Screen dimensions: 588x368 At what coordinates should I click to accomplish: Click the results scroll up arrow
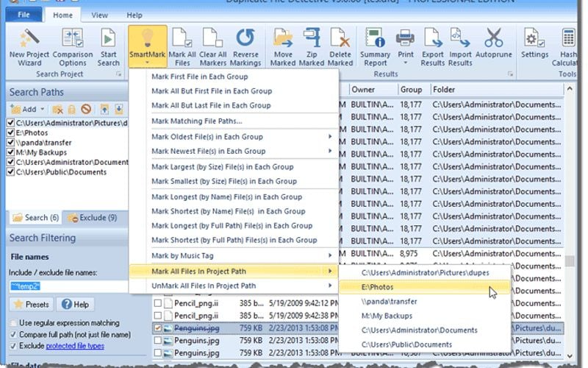pos(570,89)
